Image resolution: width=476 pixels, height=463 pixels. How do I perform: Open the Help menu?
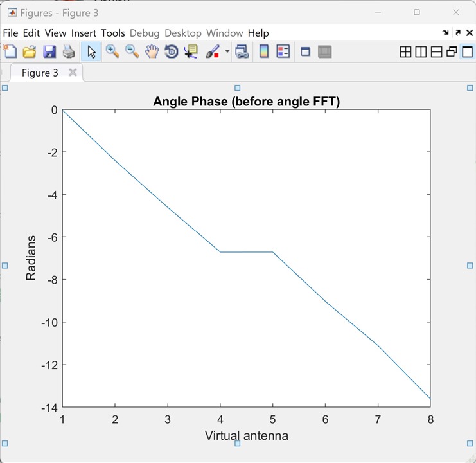[x=258, y=33]
